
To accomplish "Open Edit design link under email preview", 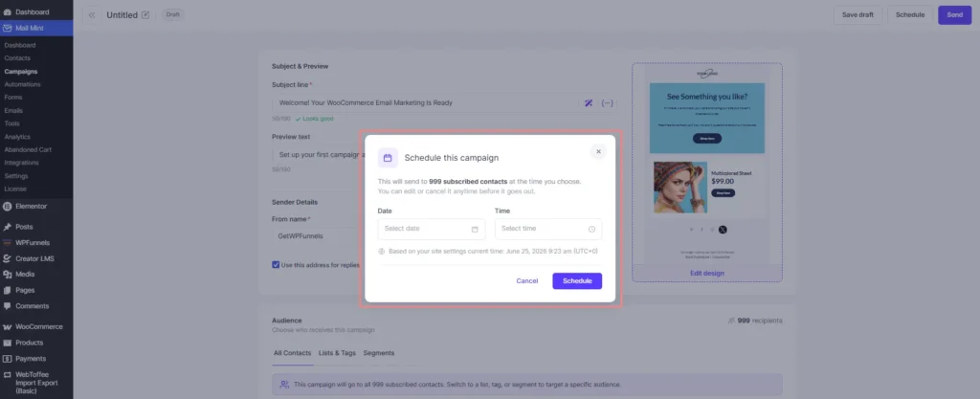I will [707, 273].
